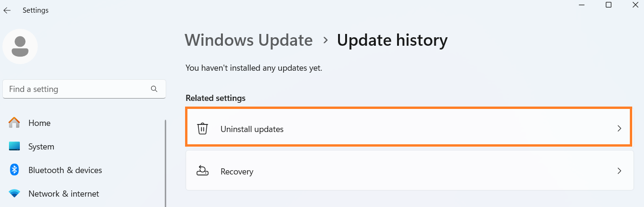
Task: Click the Recovery icon
Action: 203,171
